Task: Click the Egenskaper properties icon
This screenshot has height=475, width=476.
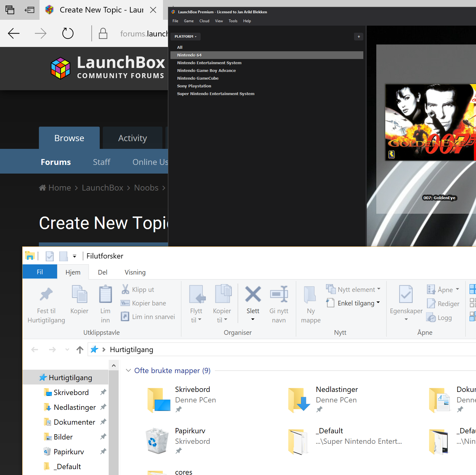Action: [406, 294]
